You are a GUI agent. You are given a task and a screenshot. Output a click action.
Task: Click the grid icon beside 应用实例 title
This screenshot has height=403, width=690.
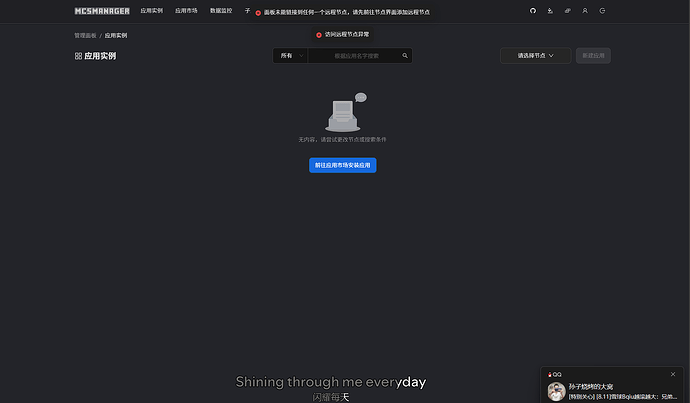tap(78, 56)
